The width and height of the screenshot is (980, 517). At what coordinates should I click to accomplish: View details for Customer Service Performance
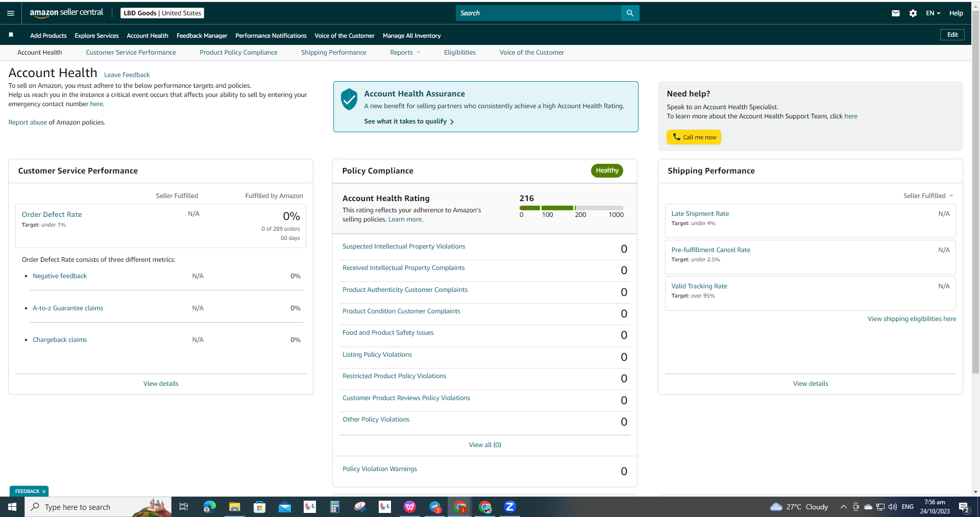click(x=161, y=384)
